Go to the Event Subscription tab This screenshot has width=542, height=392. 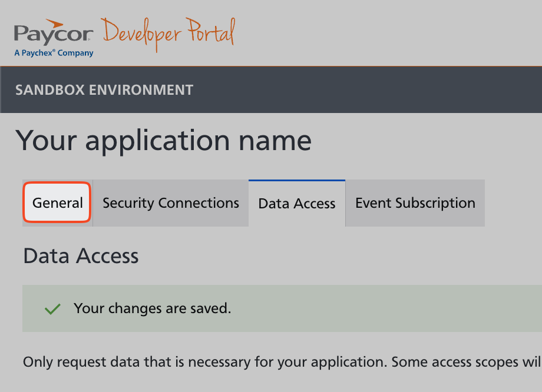[415, 203]
